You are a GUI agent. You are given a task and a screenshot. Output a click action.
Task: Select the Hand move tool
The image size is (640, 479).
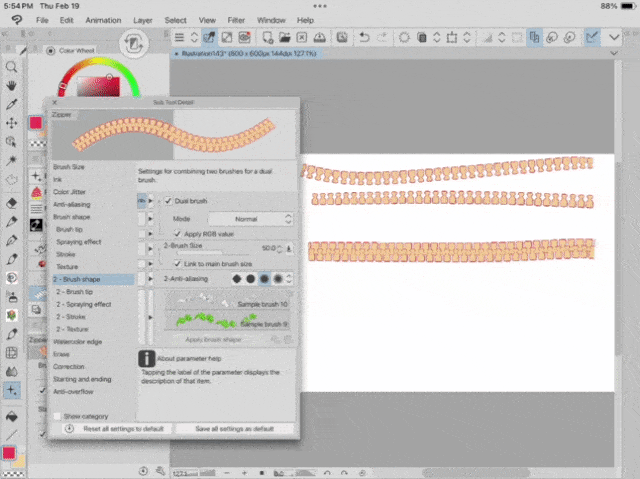(x=11, y=85)
